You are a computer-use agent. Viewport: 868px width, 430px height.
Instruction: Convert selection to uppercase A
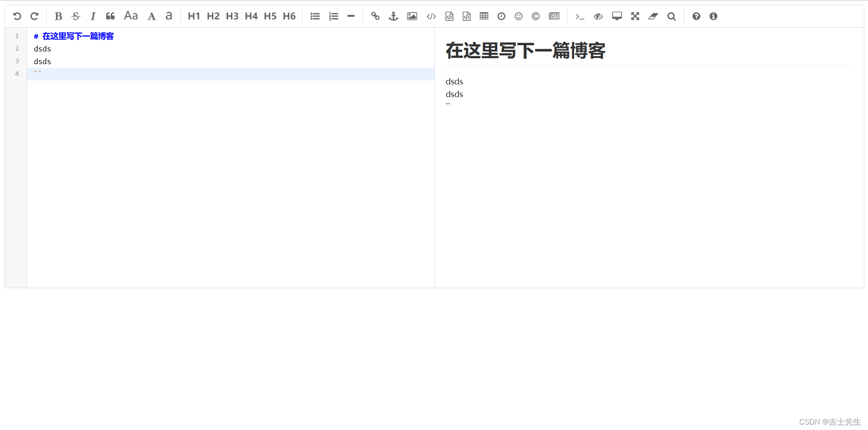coord(152,16)
